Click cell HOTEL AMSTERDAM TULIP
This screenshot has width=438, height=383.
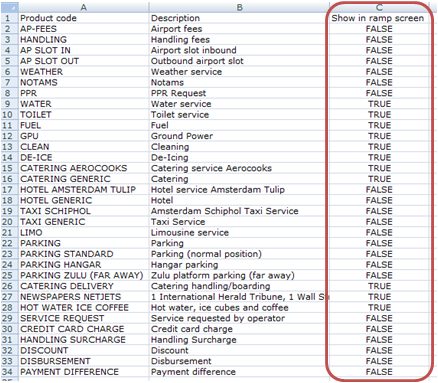[x=84, y=190]
